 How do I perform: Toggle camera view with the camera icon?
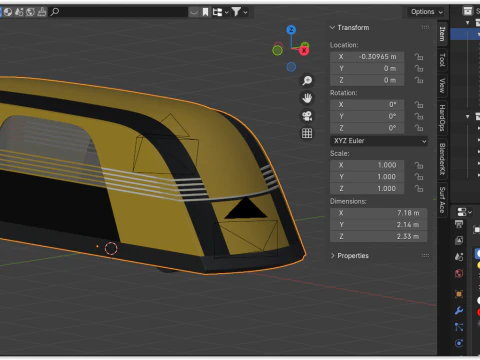(307, 116)
